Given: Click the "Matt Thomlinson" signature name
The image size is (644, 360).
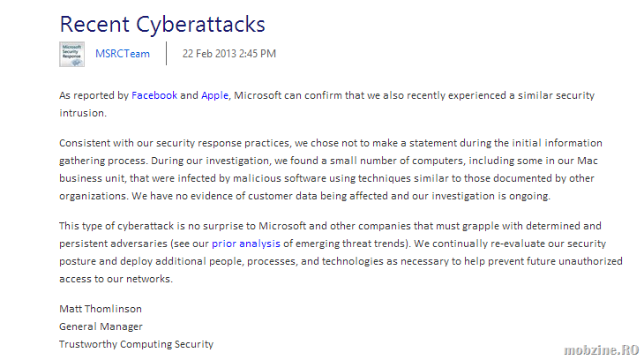Looking at the screenshot, I should pyautogui.click(x=100, y=309).
